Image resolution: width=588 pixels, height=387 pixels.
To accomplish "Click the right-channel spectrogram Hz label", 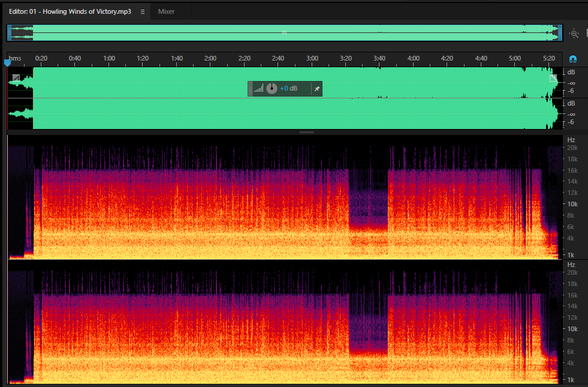I will pos(571,265).
